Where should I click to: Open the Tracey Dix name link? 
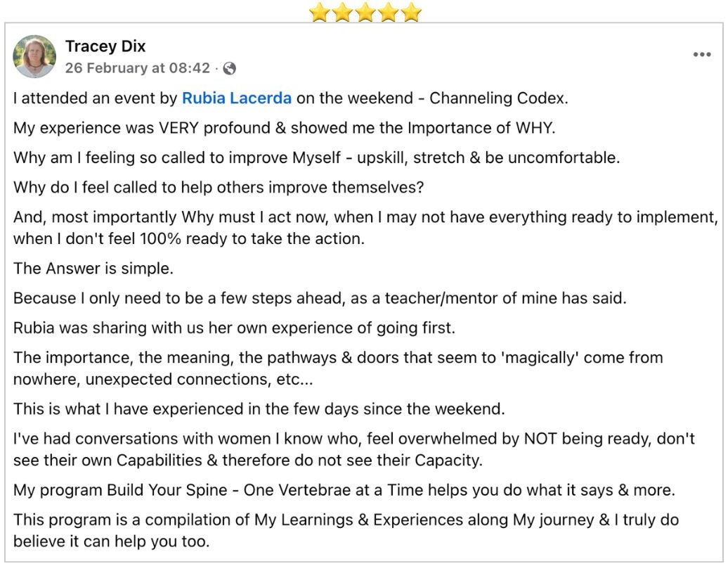(105, 46)
